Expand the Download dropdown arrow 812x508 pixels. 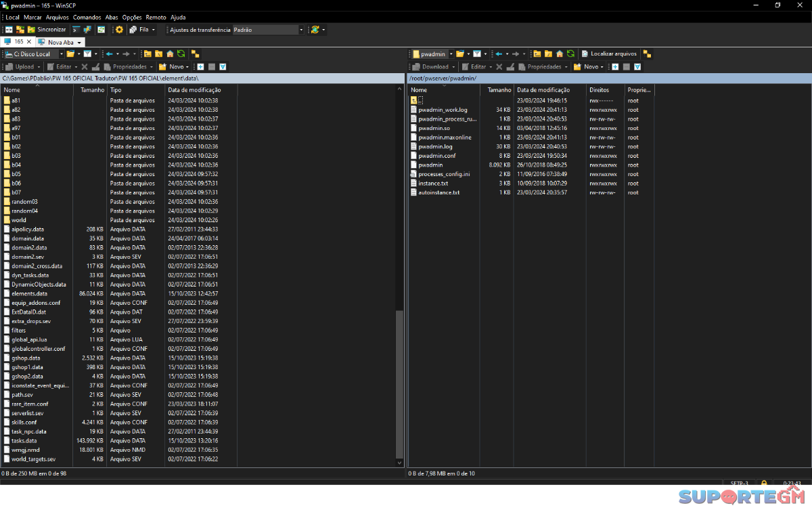453,67
